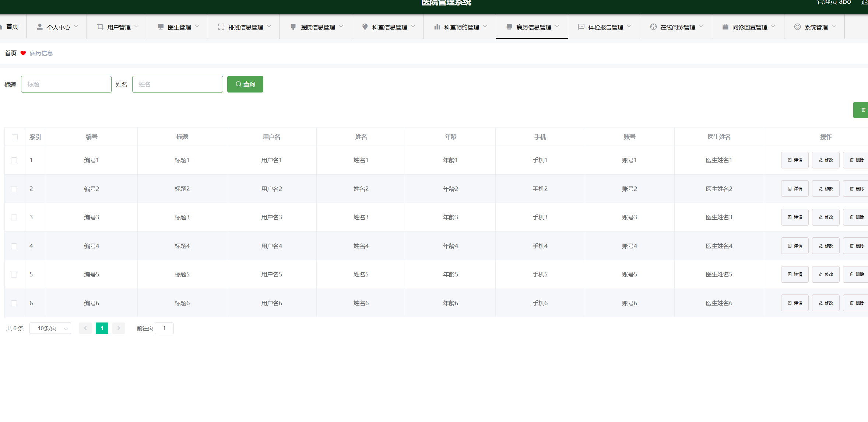
Task: Click the crop icon beside 用户管理
Action: point(100,27)
